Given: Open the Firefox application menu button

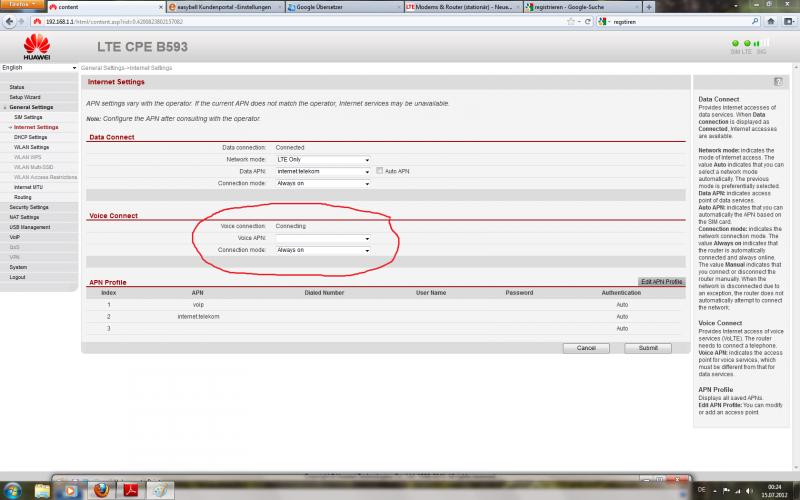Looking at the screenshot, I should [x=21, y=4].
